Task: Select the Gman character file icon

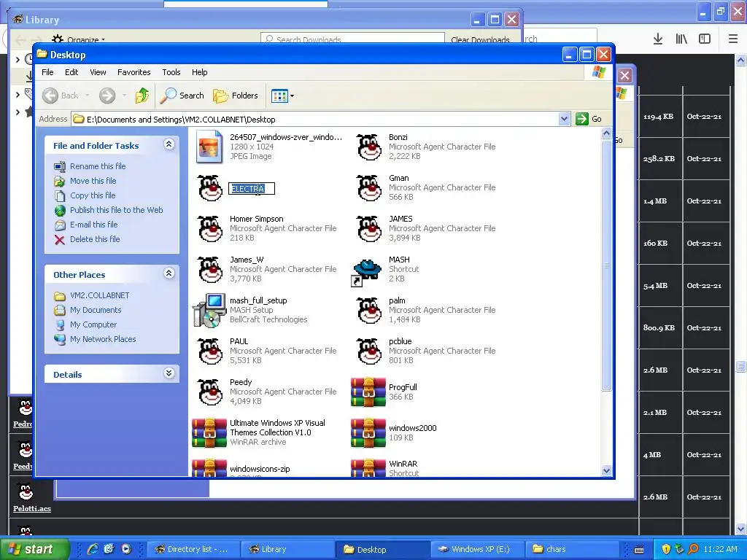Action: click(368, 187)
